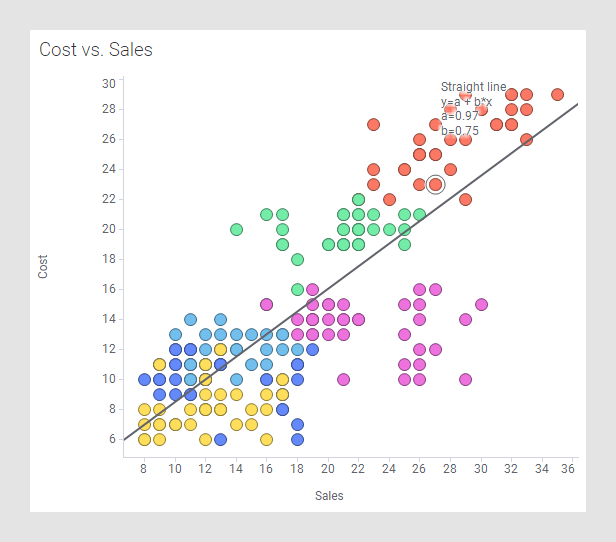
Task: Select green marker at Sales 18, Cost 18
Action: [297, 259]
